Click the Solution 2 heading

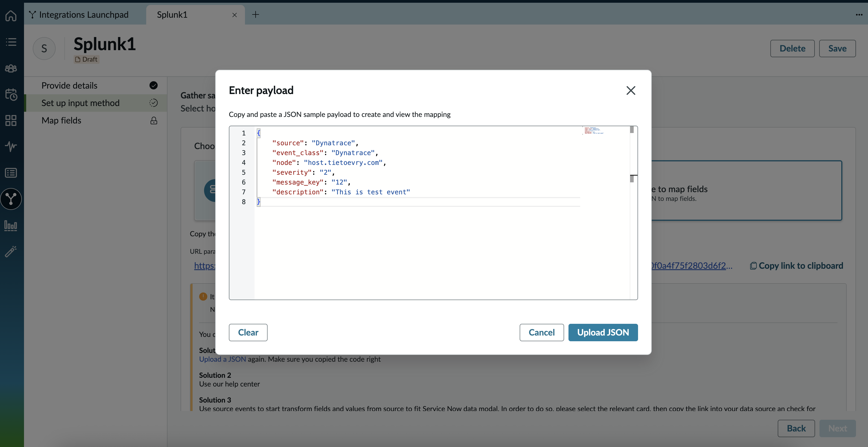tap(215, 375)
